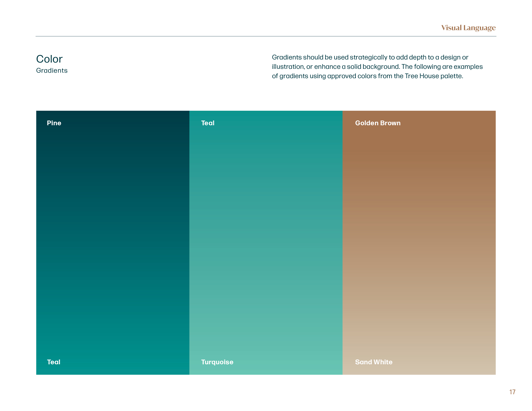The width and height of the screenshot is (532, 411).
Task: Click the Teal label in middle swatch
Action: [x=207, y=123]
